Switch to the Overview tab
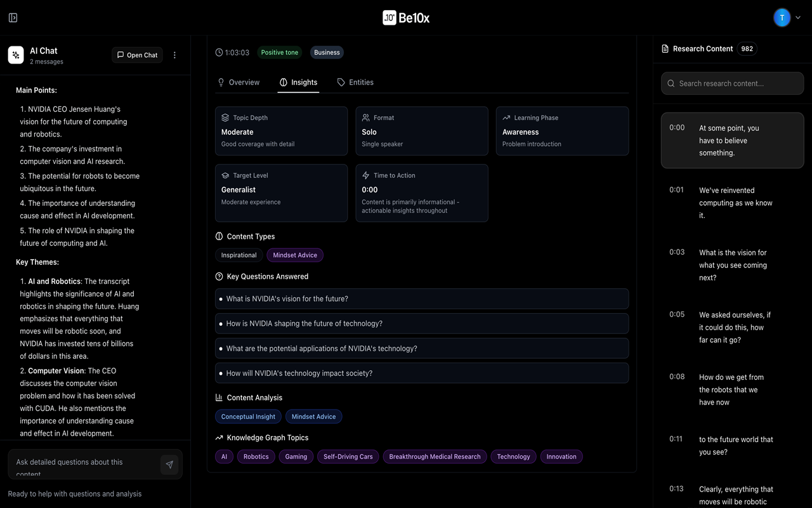Screen dimensions: 812x508 point(239,83)
